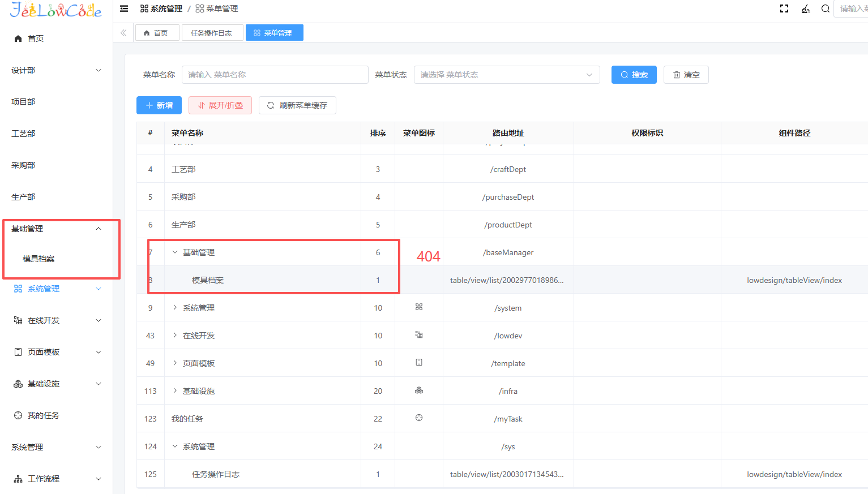Click the tabs scroll-left double chevron icon
868x494 pixels.
(x=123, y=33)
